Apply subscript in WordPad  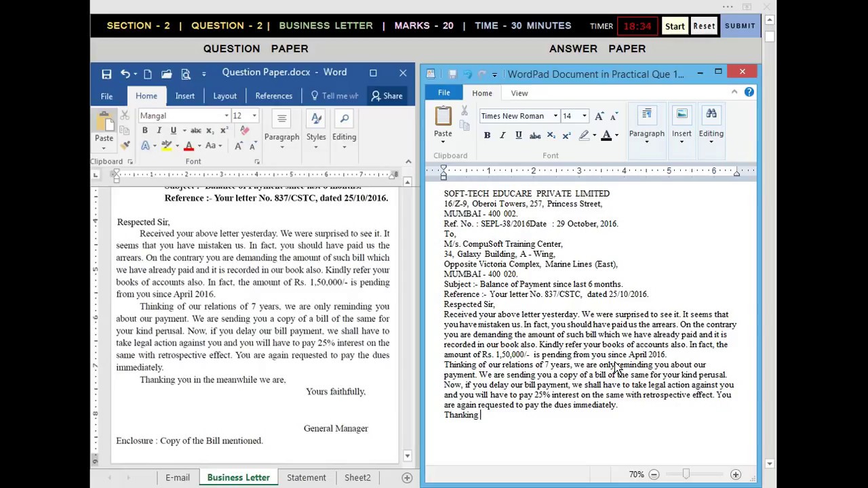(x=551, y=136)
